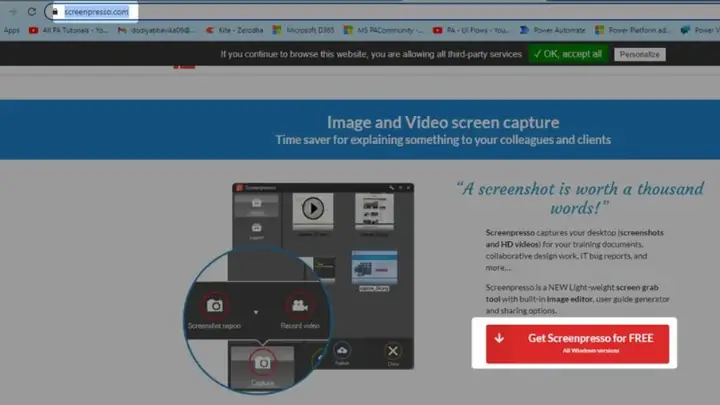Click the Capture camera button
This screenshot has height=405, width=720.
coord(262,364)
